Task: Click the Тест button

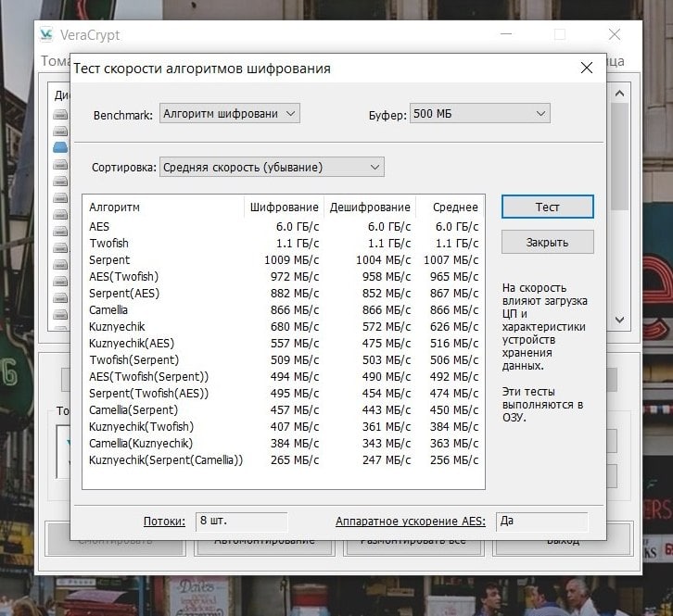Action: 547,207
